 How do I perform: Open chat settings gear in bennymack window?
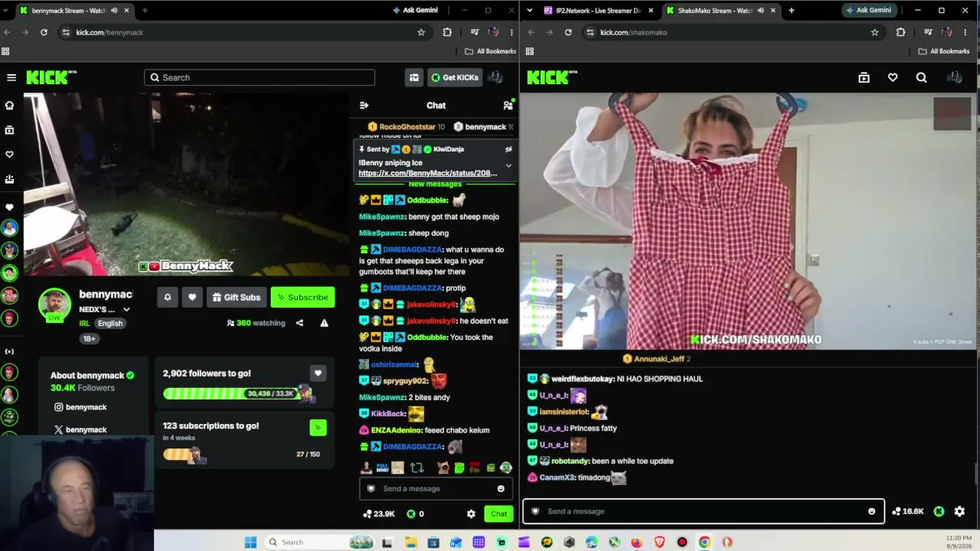pos(471,514)
